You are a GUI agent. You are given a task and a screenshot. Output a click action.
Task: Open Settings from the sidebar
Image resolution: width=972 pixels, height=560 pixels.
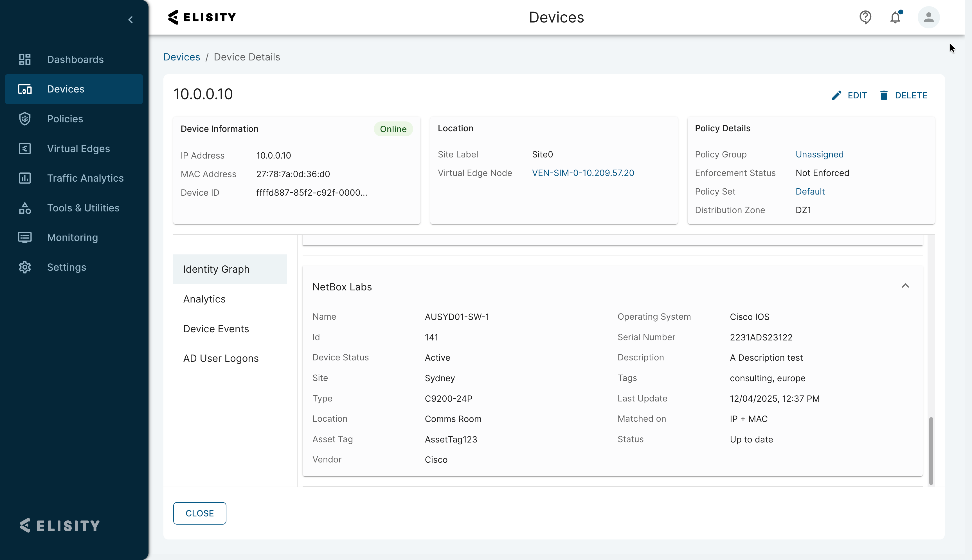(67, 267)
